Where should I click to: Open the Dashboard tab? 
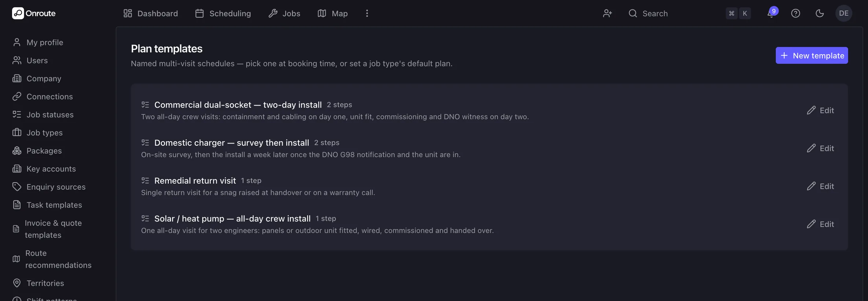click(x=150, y=13)
